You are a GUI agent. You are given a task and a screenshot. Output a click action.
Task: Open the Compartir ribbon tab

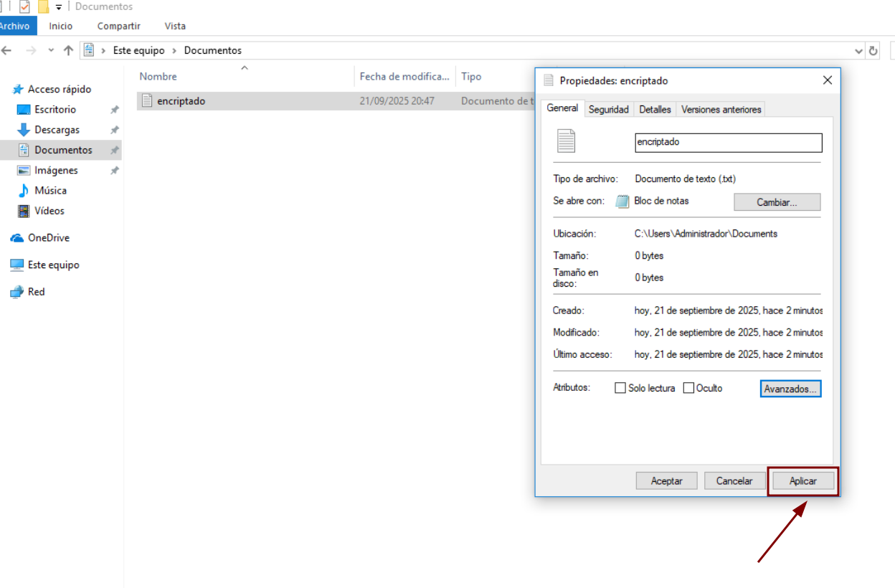(x=119, y=26)
